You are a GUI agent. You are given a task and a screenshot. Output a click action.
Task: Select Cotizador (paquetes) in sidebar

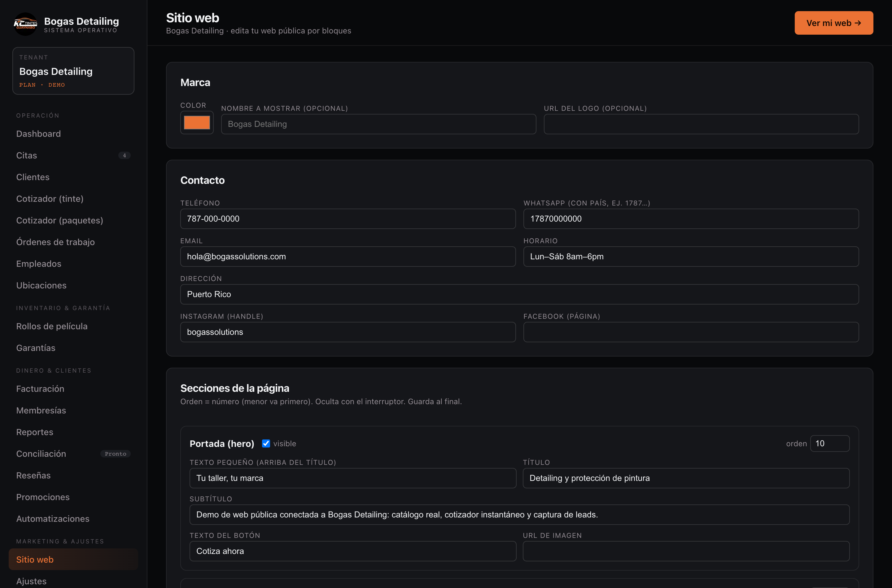click(x=73, y=220)
